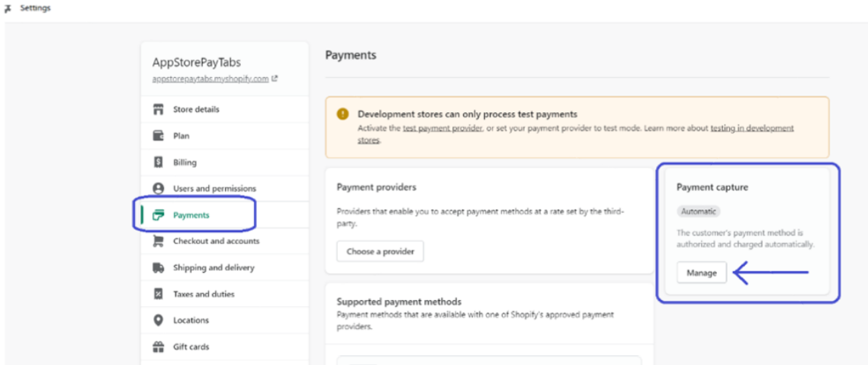Image resolution: width=868 pixels, height=365 pixels.
Task: Open Users and permissions
Action: (225, 189)
